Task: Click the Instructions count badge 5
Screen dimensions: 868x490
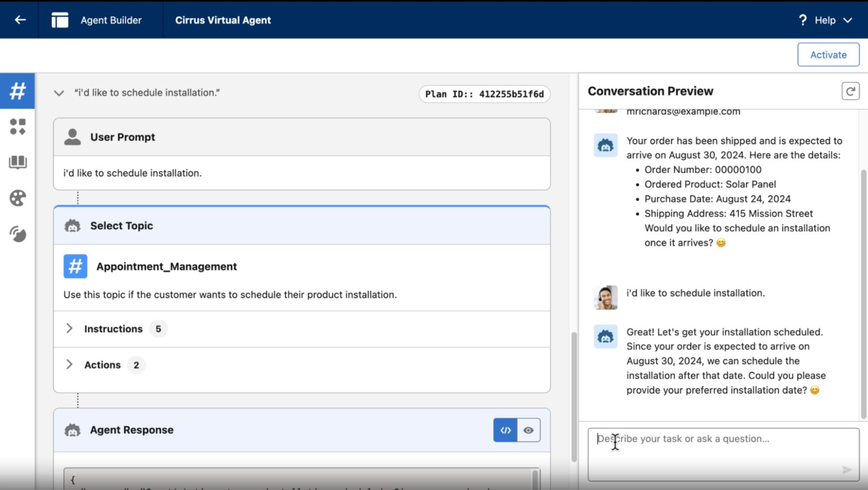Action: coord(158,329)
